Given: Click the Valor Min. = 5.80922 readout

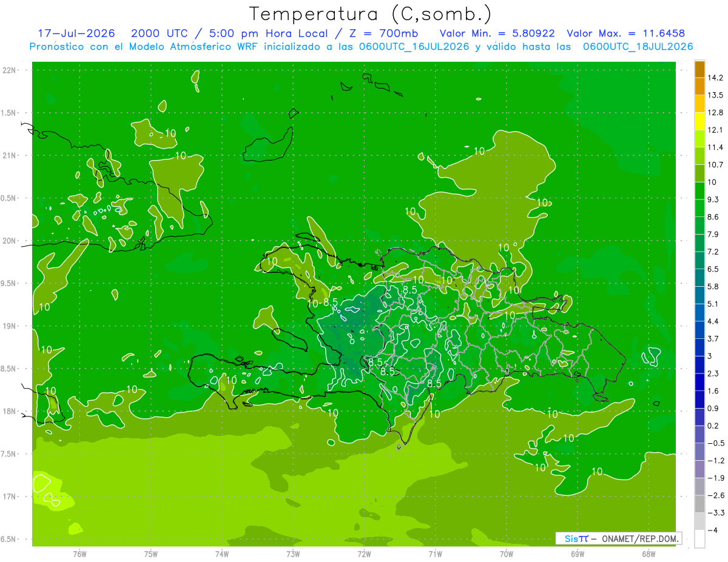Looking at the screenshot, I should (x=497, y=33).
